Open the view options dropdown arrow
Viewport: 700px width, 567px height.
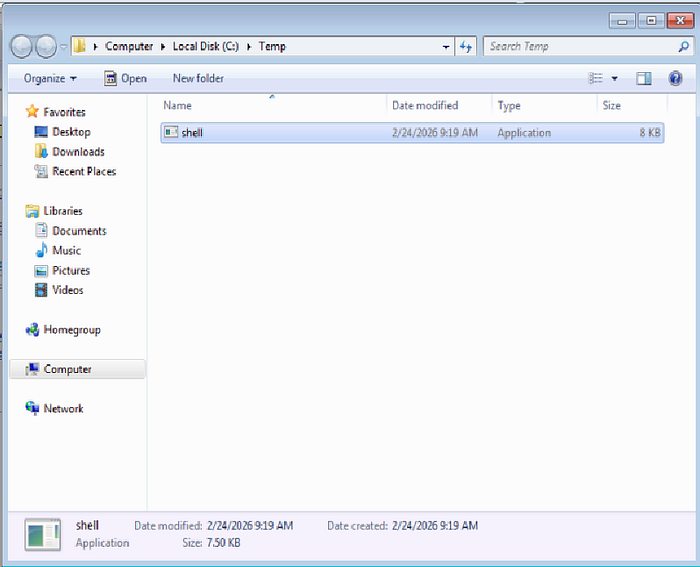coord(614,79)
